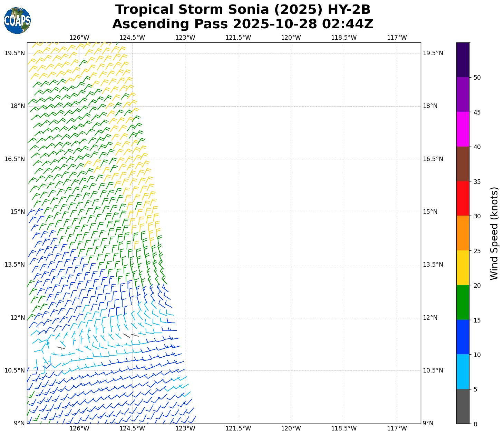The image size is (504, 436).
Task: Select the green 15-20 knots colorbar segment
Action: pyautogui.click(x=463, y=302)
